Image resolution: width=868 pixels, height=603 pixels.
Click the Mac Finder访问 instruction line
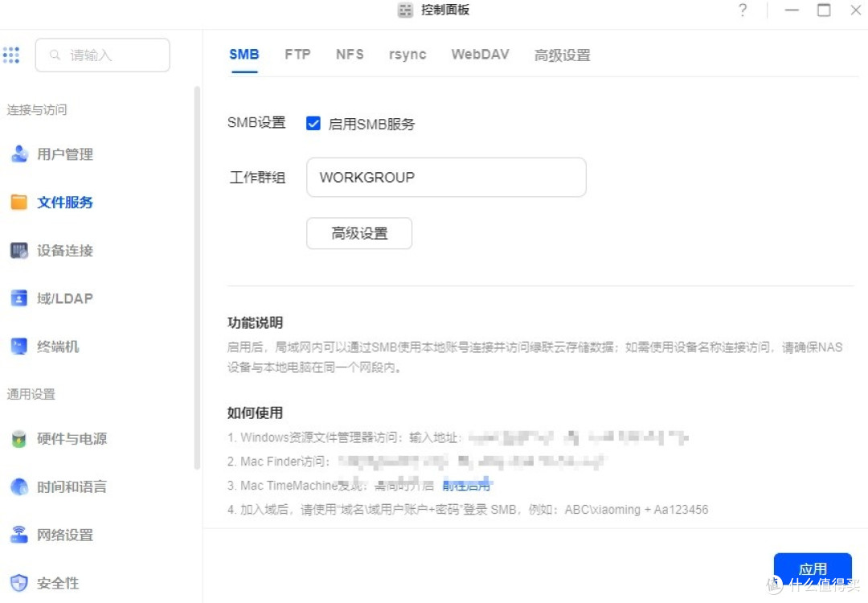tap(416, 461)
